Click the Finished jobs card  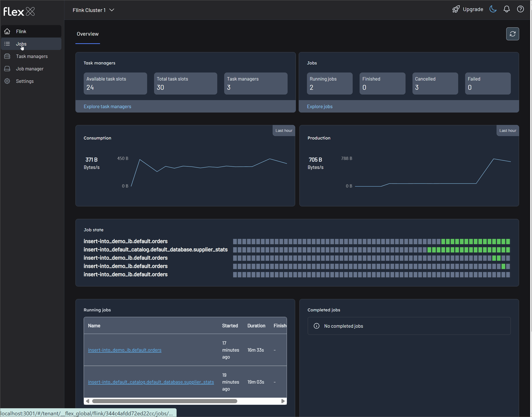[382, 83]
